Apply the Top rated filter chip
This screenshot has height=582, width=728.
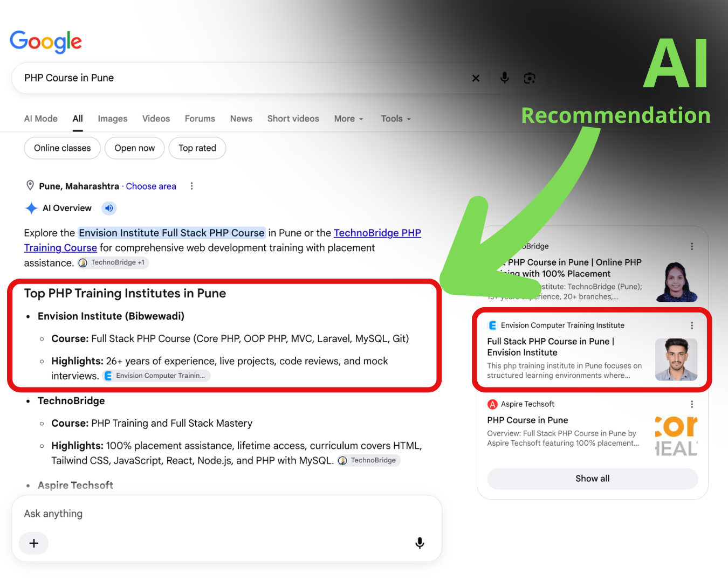point(197,148)
